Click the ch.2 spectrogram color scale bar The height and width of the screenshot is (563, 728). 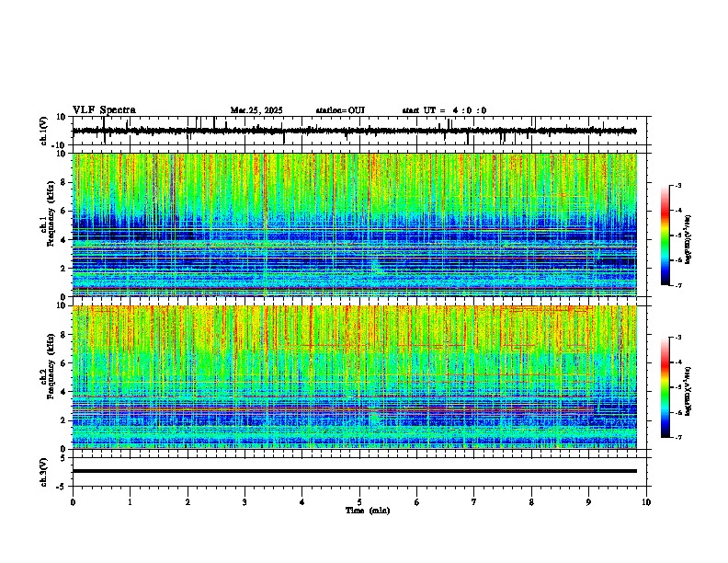point(665,387)
